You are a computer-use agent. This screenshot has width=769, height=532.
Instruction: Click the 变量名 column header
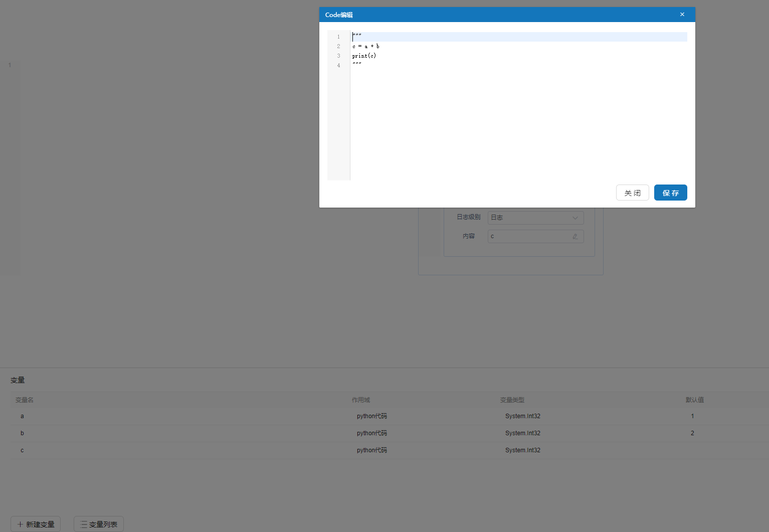click(25, 400)
